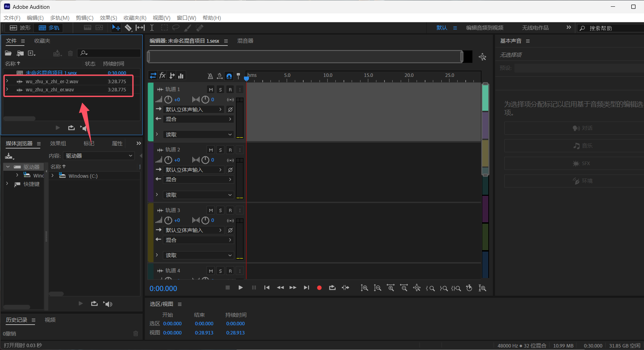
Task: Select the Razor tool
Action: (128, 28)
